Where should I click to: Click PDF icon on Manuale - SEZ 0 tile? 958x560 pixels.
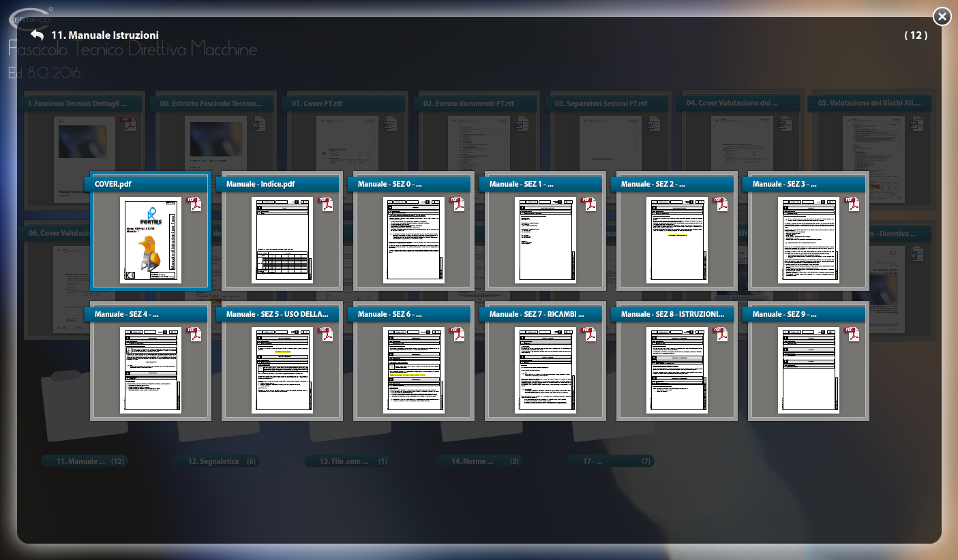point(458,204)
